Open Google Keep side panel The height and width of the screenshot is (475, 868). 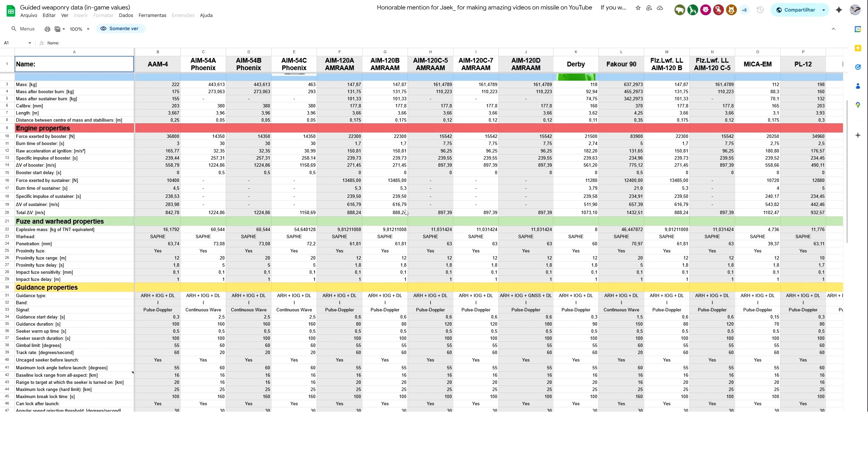858,48
